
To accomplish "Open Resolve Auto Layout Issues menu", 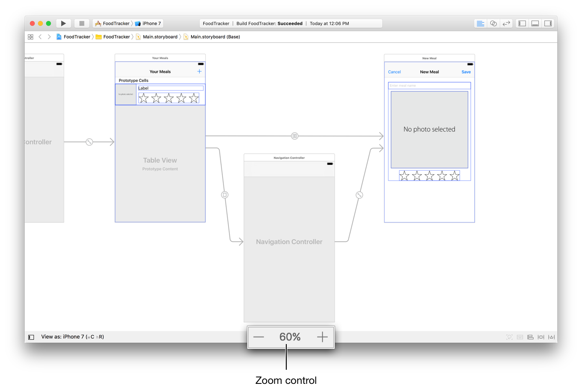I will 552,337.
